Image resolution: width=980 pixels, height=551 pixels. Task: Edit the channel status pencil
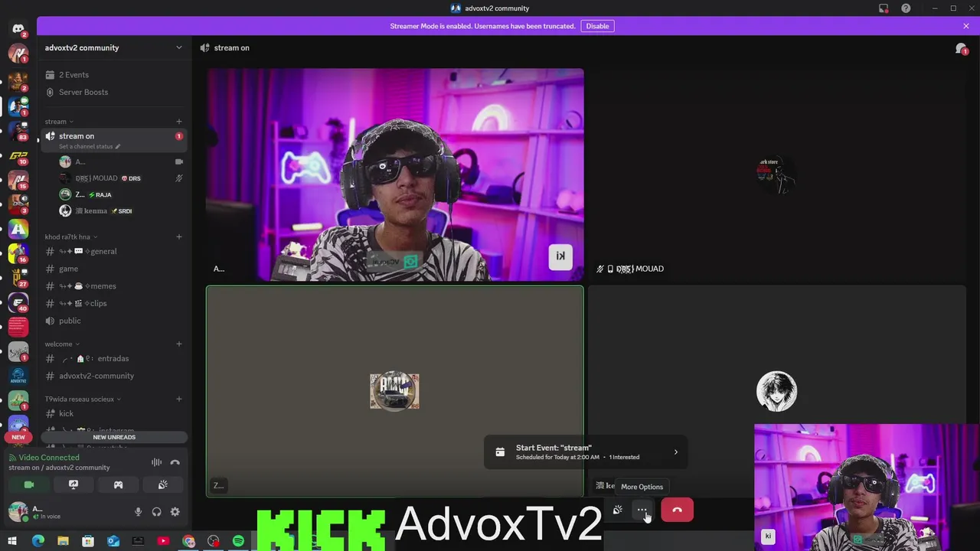tap(118, 146)
